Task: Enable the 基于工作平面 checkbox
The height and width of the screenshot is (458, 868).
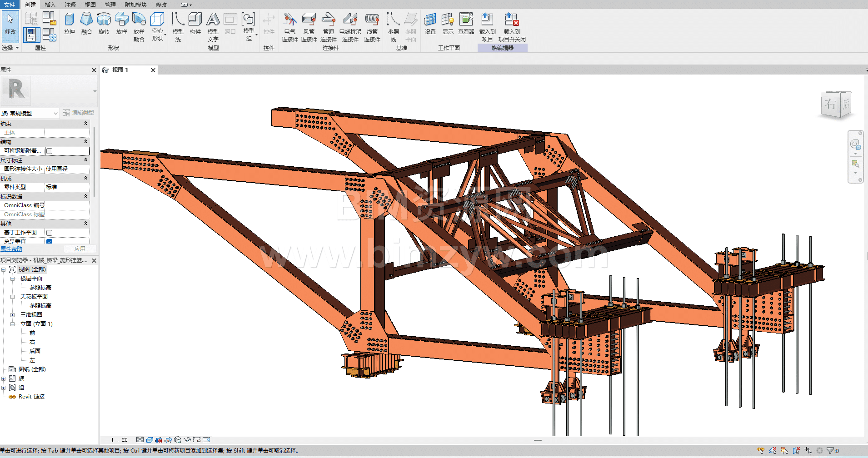Action: click(50, 233)
